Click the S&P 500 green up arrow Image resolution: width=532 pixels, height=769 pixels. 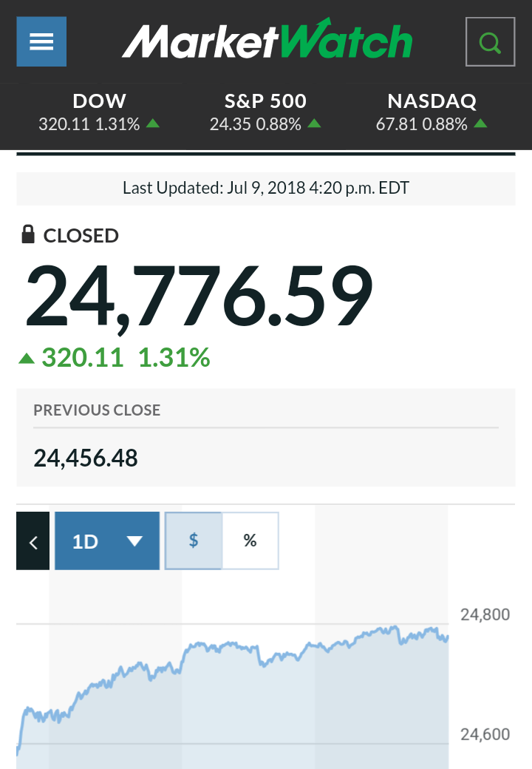(314, 123)
